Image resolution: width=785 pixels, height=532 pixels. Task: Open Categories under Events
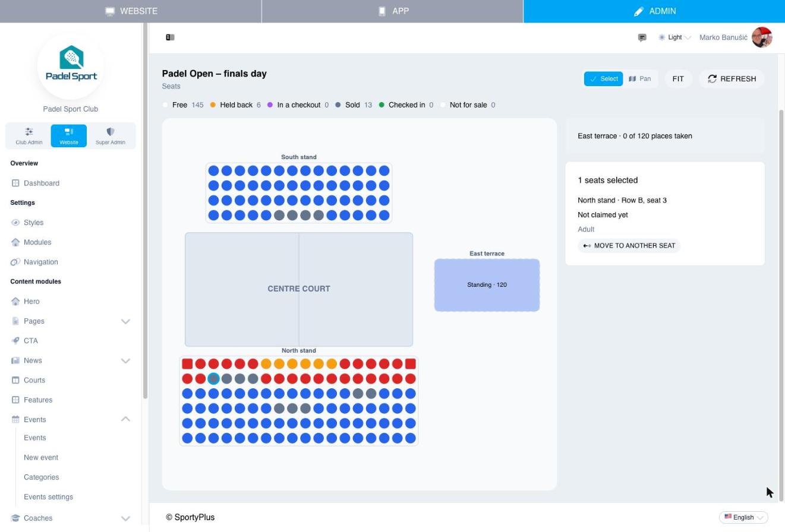coord(41,477)
